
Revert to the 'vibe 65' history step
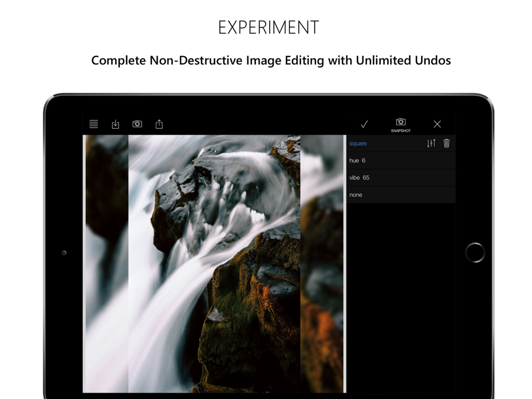click(x=359, y=178)
